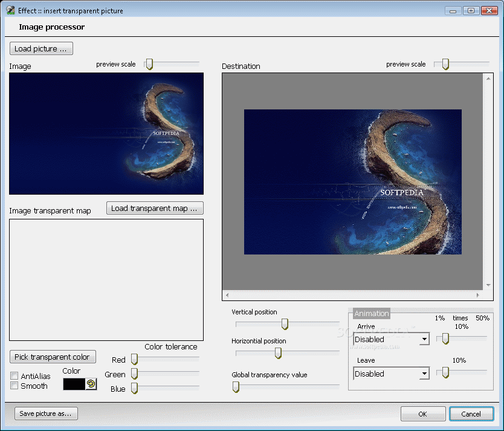Image resolution: width=504 pixels, height=431 pixels.
Task: Click the Load picture button
Action: tap(40, 48)
